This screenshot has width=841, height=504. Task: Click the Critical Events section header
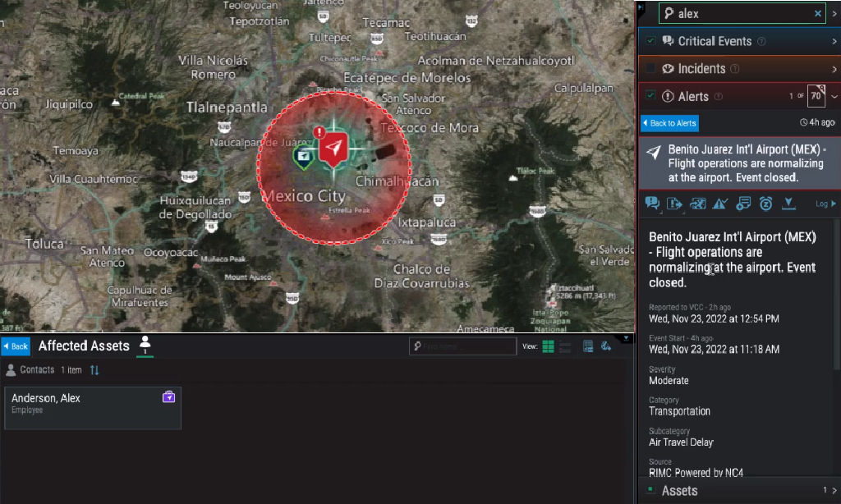click(x=739, y=41)
